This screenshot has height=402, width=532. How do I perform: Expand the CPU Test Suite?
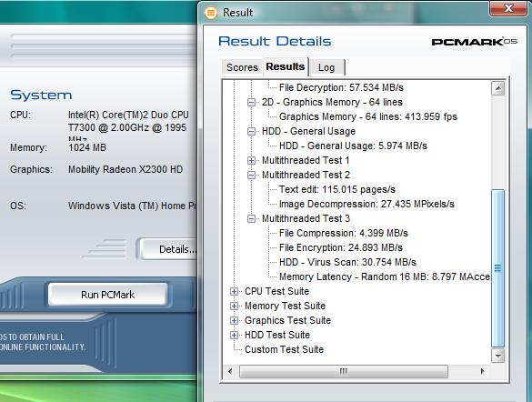point(234,291)
